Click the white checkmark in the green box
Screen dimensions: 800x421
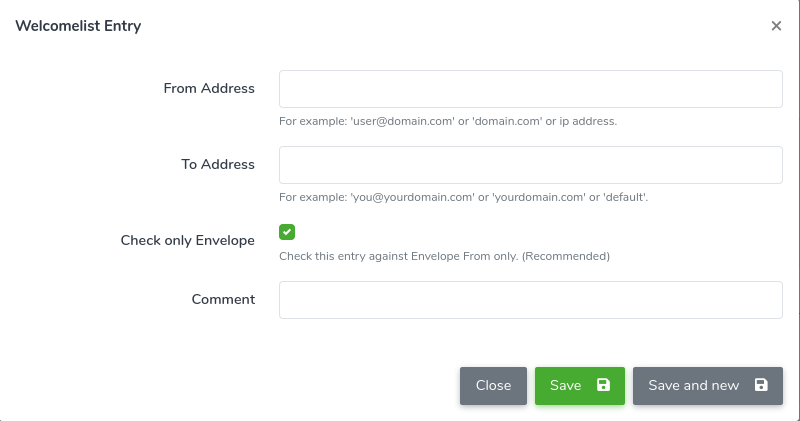point(287,232)
